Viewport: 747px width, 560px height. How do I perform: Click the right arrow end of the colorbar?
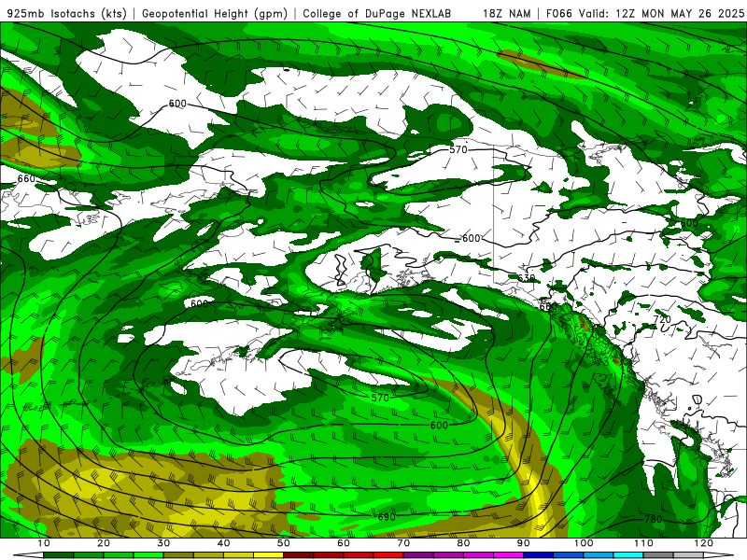click(x=719, y=555)
